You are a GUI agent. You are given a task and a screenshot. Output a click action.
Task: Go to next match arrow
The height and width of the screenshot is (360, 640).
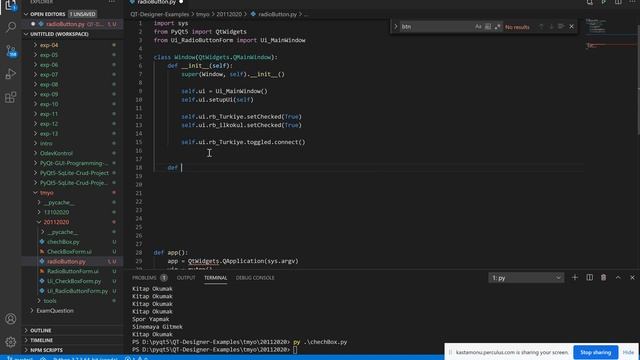pos(551,27)
